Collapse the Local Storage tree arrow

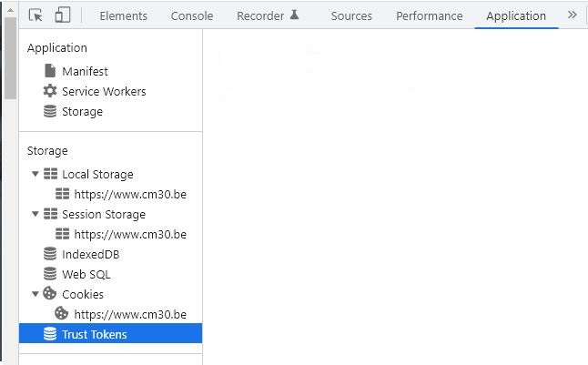[35, 174]
